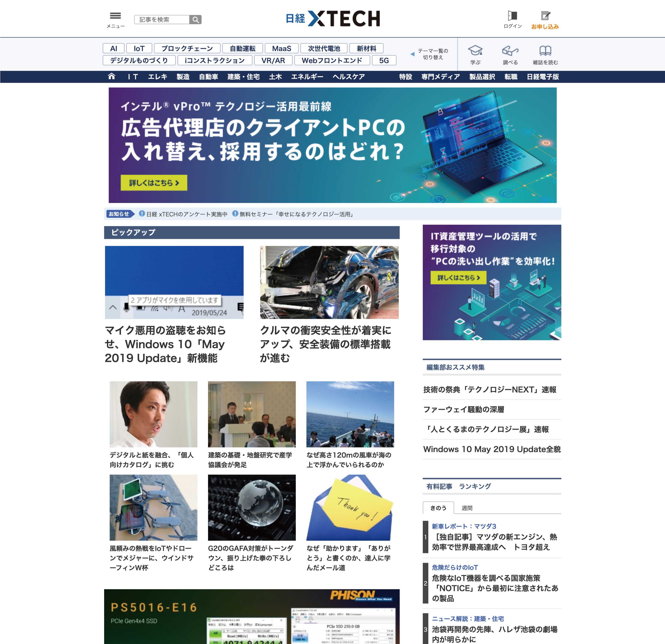
Task: Open the 建築・住宅 navigation menu
Action: (244, 77)
